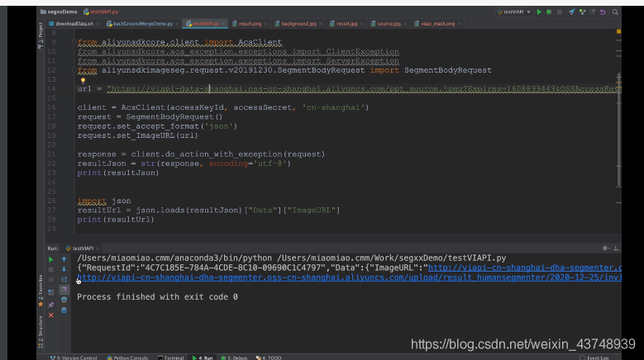Open Search Everywhere magnifier icon

pyautogui.click(x=615, y=12)
